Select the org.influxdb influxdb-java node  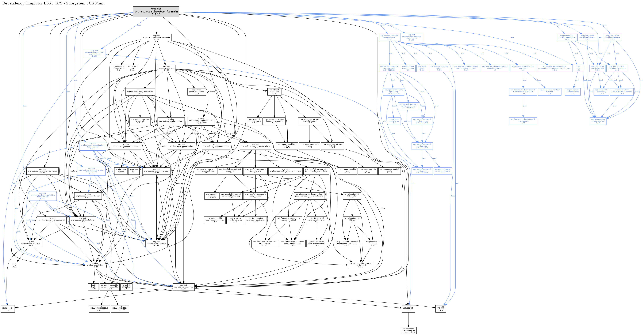[274, 92]
